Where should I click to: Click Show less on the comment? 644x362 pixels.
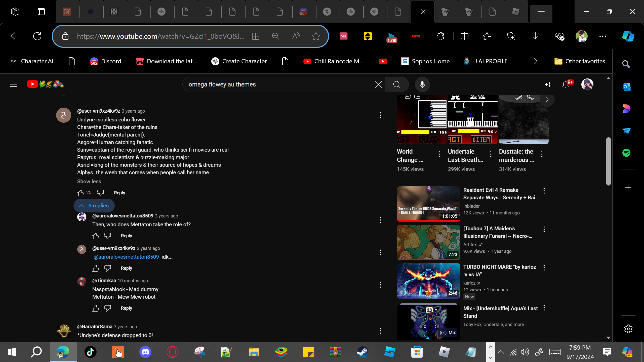pyautogui.click(x=89, y=182)
